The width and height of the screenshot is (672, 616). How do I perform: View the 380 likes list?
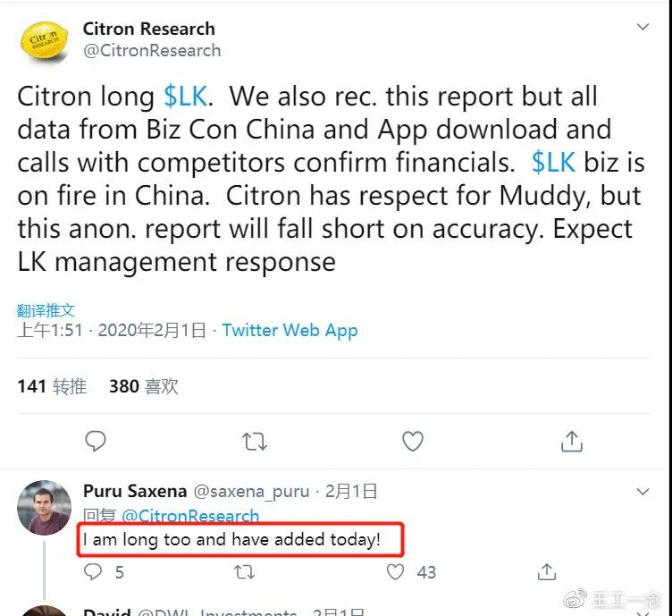143,386
